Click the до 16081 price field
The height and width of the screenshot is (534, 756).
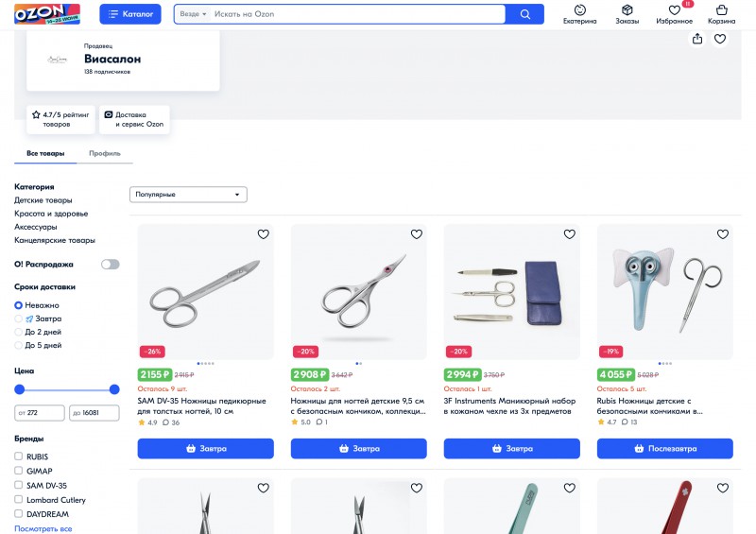[x=94, y=413]
